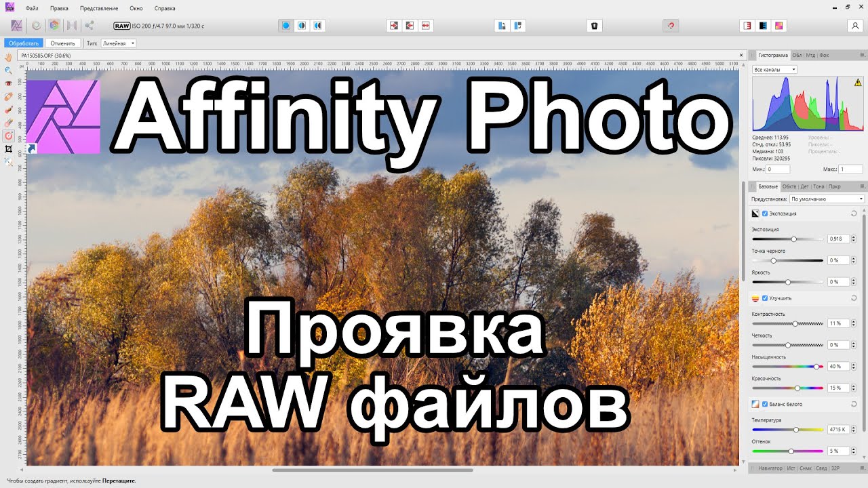Toggle the Улучшить section checkbox
This screenshot has width=868, height=488.
pyautogui.click(x=765, y=298)
